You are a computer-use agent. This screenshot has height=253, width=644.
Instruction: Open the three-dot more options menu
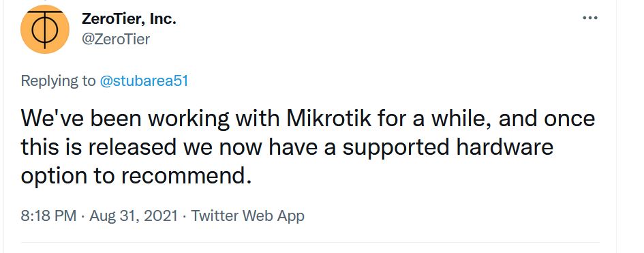(590, 18)
